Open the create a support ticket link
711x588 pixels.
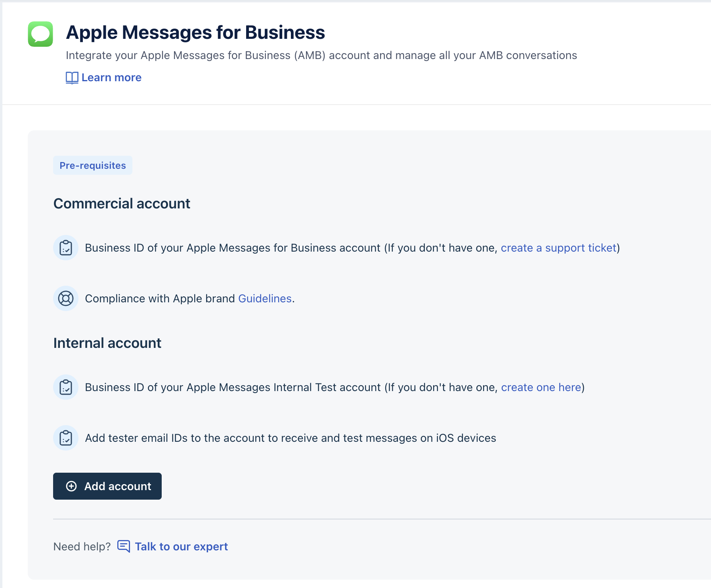[559, 248]
